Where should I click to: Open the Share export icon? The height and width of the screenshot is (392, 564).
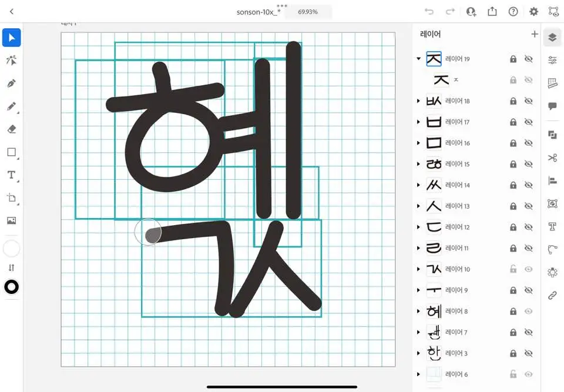(x=492, y=12)
